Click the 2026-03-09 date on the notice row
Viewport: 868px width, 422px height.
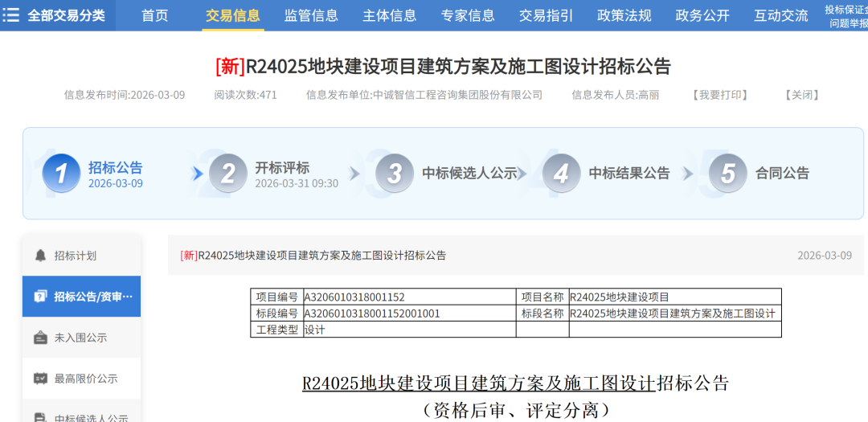825,256
